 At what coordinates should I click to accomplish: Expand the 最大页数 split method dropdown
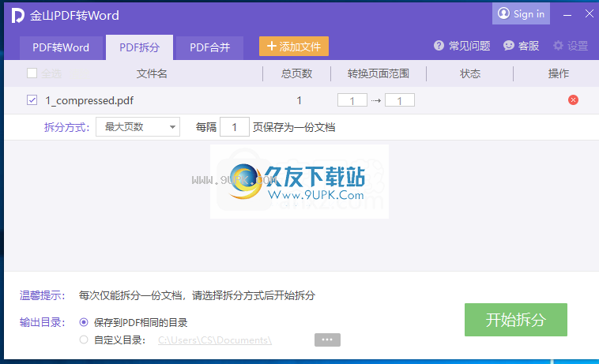click(138, 126)
